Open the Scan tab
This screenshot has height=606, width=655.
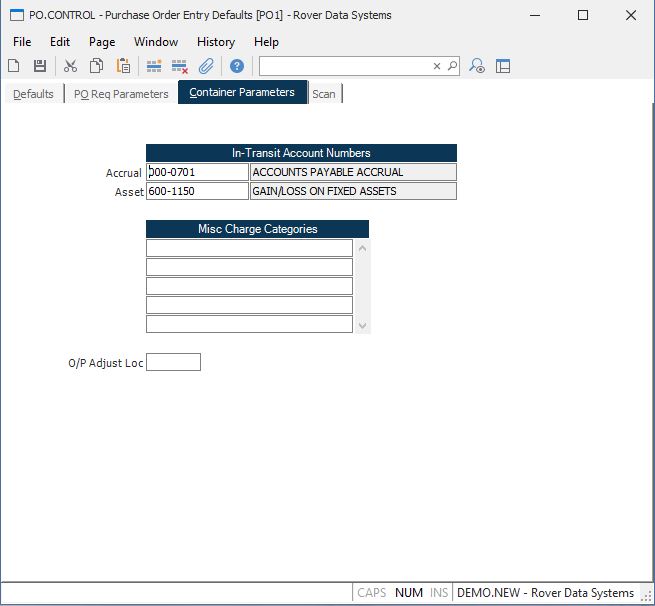(324, 94)
